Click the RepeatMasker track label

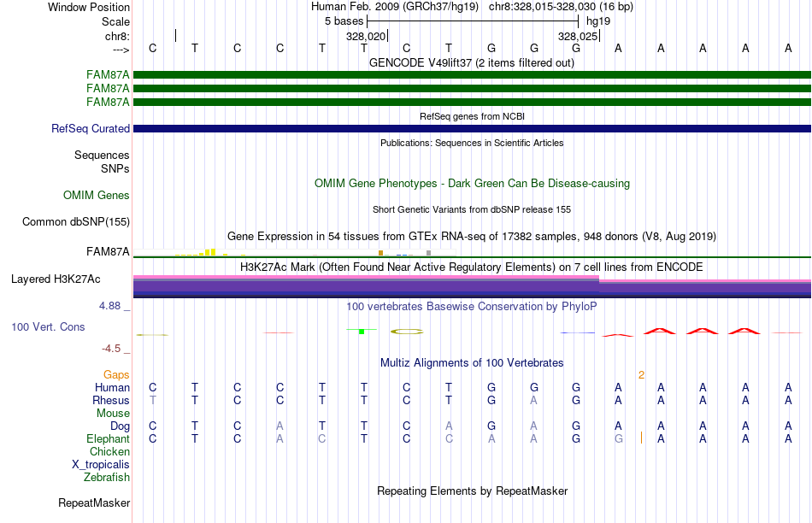(94, 502)
